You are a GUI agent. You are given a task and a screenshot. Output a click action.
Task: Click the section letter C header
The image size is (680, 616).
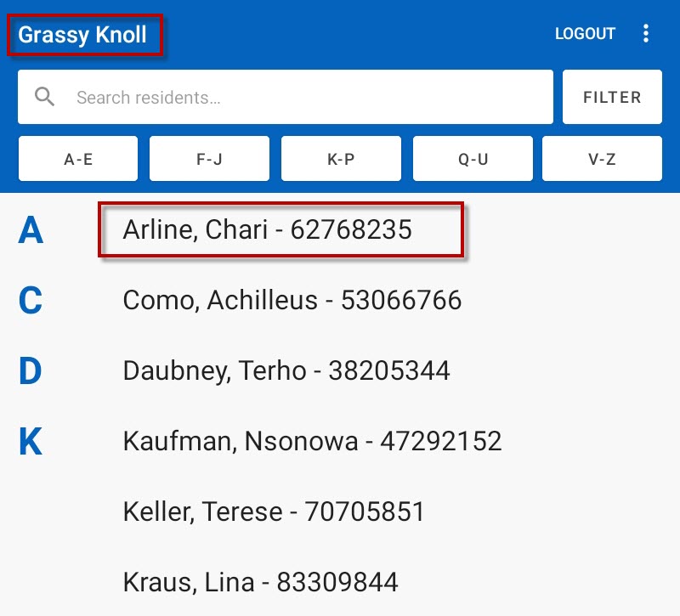click(x=31, y=301)
